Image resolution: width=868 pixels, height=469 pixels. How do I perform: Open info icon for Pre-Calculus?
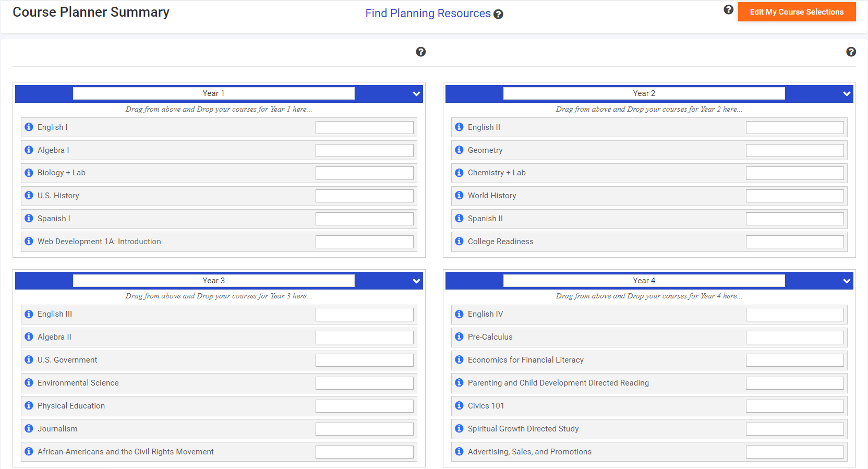pos(460,336)
